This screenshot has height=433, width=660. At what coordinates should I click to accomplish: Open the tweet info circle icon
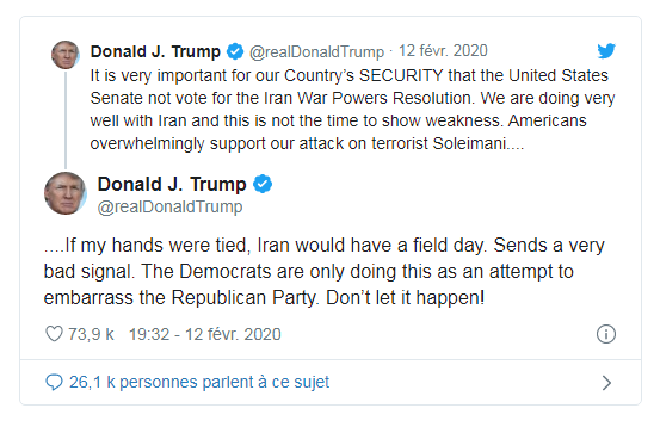coord(605,333)
